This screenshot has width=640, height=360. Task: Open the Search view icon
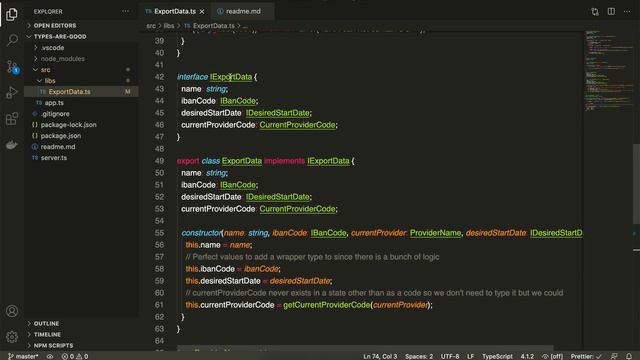(12, 40)
